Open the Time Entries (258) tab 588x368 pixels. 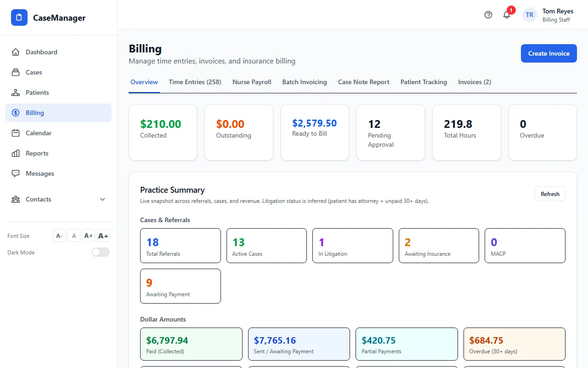(x=195, y=82)
